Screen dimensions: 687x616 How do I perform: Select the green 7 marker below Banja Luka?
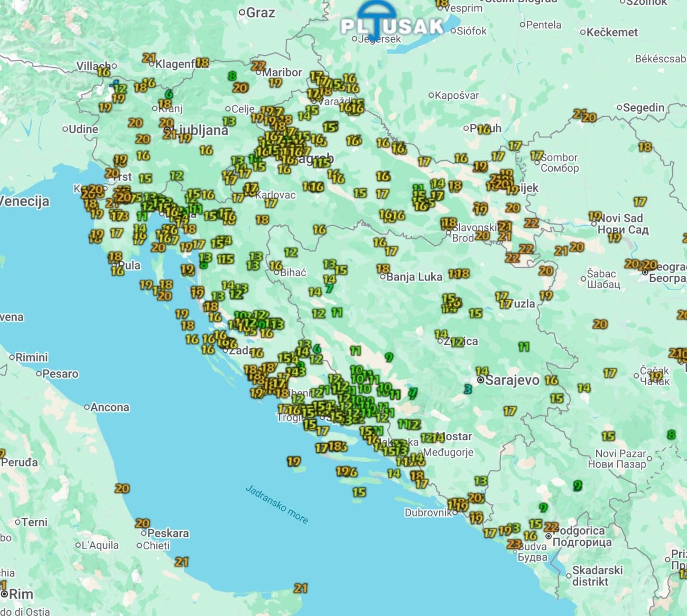[329, 288]
